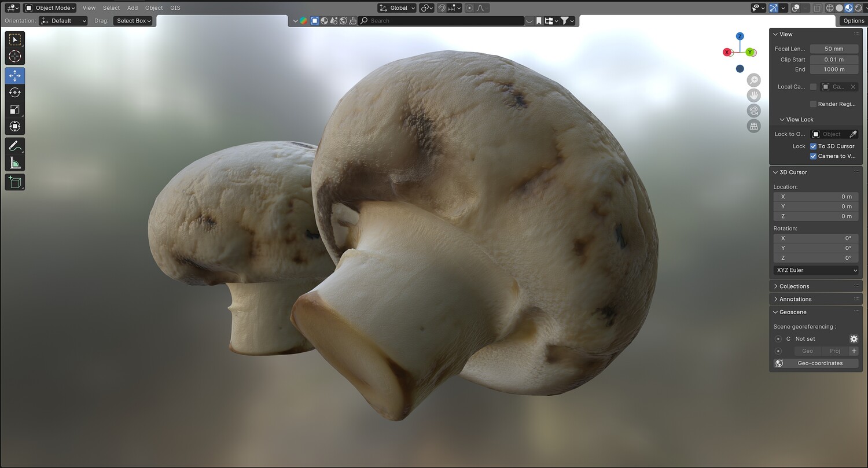Enable the Render Region checkbox
Viewport: 868px width, 468px height.
[x=813, y=104]
